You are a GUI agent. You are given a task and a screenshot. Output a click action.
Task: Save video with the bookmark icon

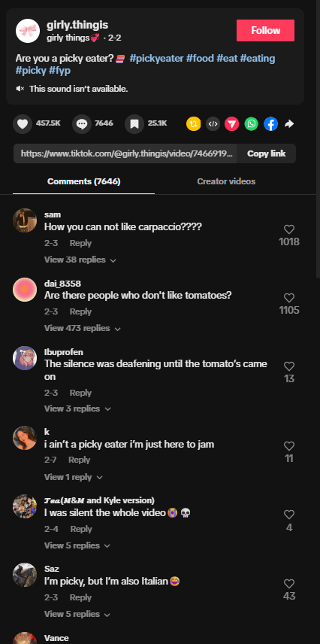[134, 124]
